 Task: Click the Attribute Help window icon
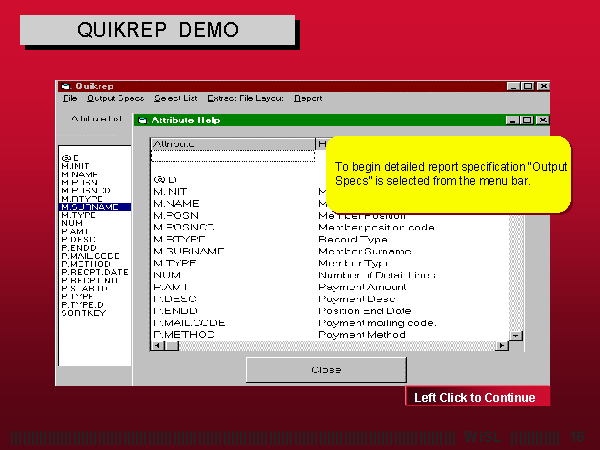(x=140, y=120)
